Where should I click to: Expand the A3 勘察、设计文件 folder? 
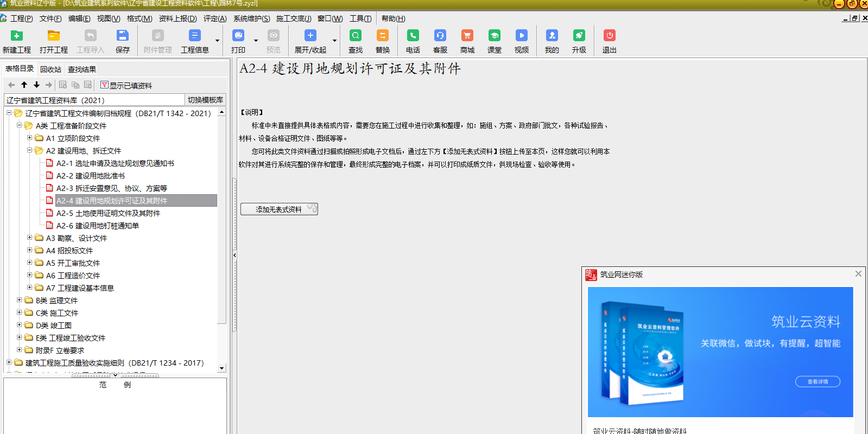tap(29, 238)
